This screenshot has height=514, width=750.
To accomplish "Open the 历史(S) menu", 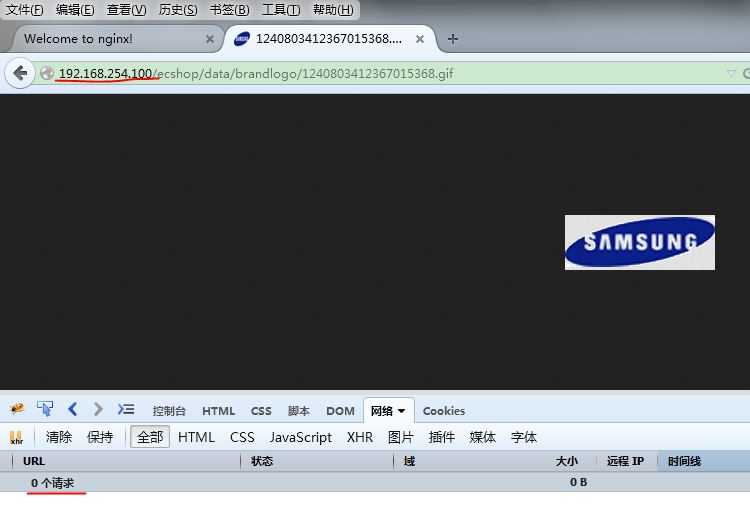I will coord(177,10).
